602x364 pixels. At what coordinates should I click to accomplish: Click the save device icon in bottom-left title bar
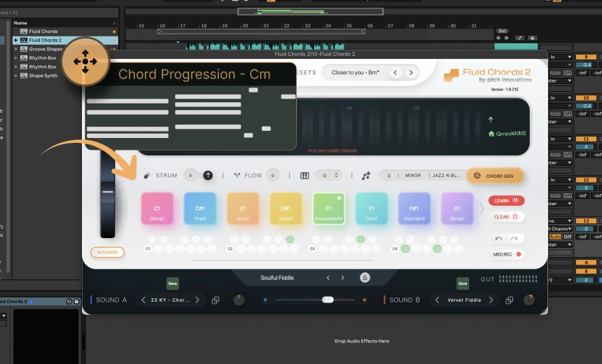click(76, 302)
